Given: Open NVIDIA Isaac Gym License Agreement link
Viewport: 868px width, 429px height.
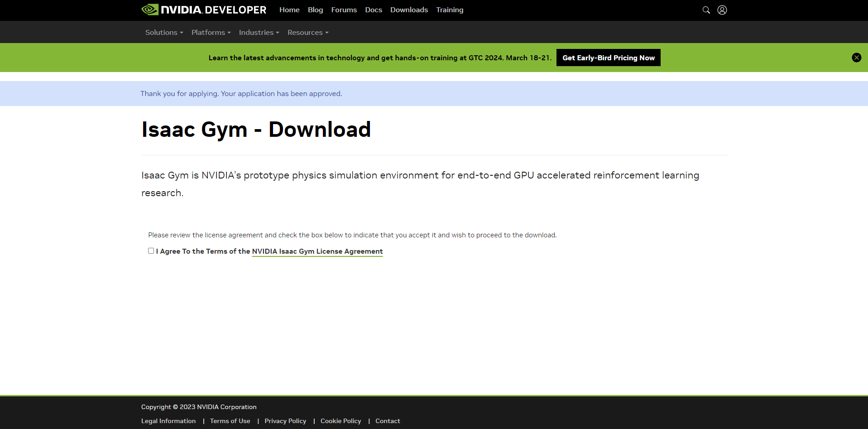Looking at the screenshot, I should coord(317,251).
